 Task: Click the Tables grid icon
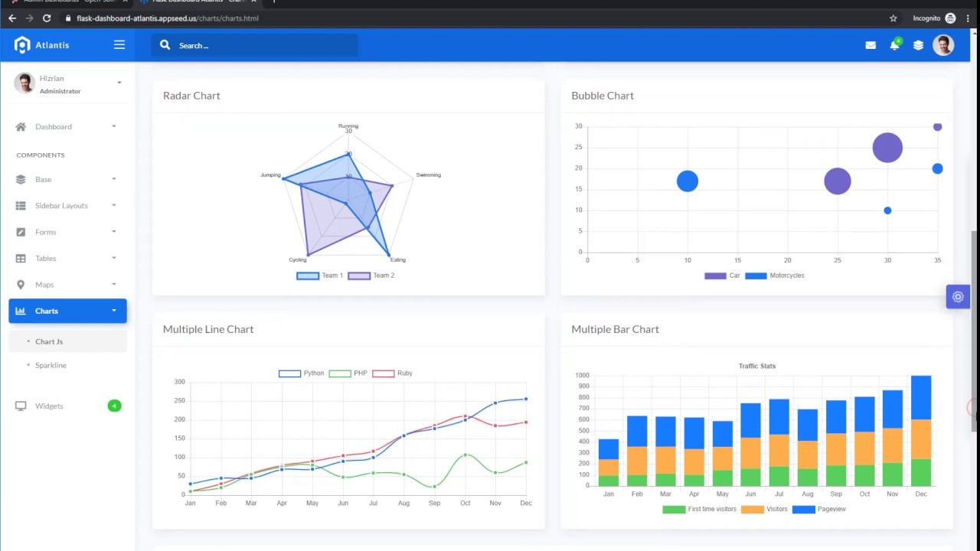tap(21, 258)
